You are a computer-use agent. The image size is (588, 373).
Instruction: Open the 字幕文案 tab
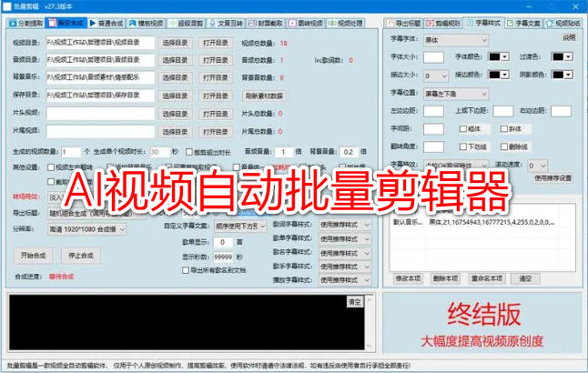coord(523,24)
